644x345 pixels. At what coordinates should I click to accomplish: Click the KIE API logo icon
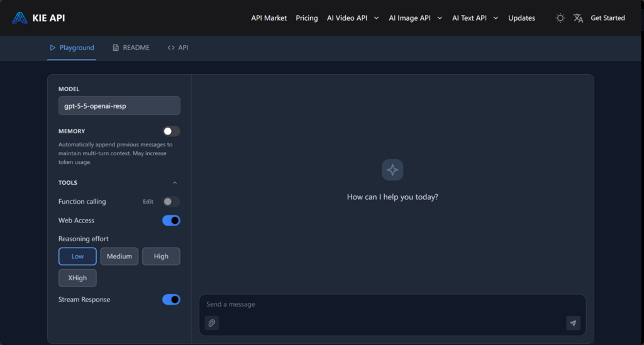coord(19,18)
